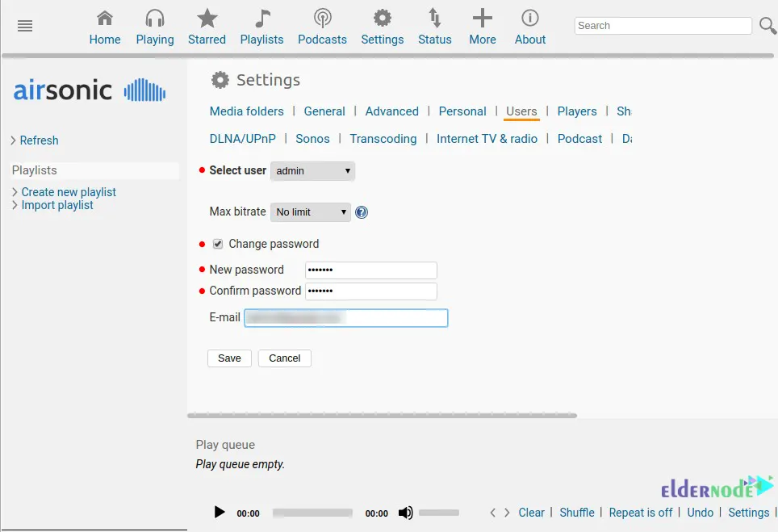Expand Create new playlist in sidebar
Viewport: 778px width, 532px height.
coord(69,192)
